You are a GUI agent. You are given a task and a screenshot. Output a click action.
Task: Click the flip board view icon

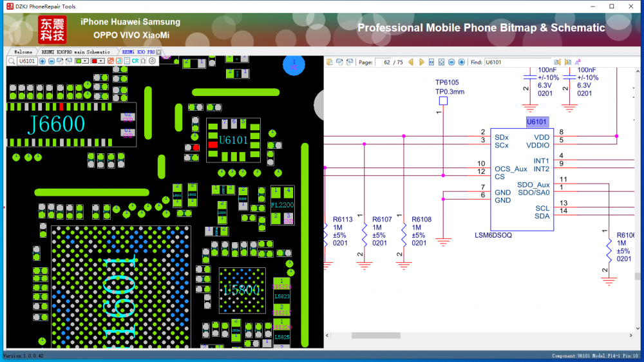[69, 61]
